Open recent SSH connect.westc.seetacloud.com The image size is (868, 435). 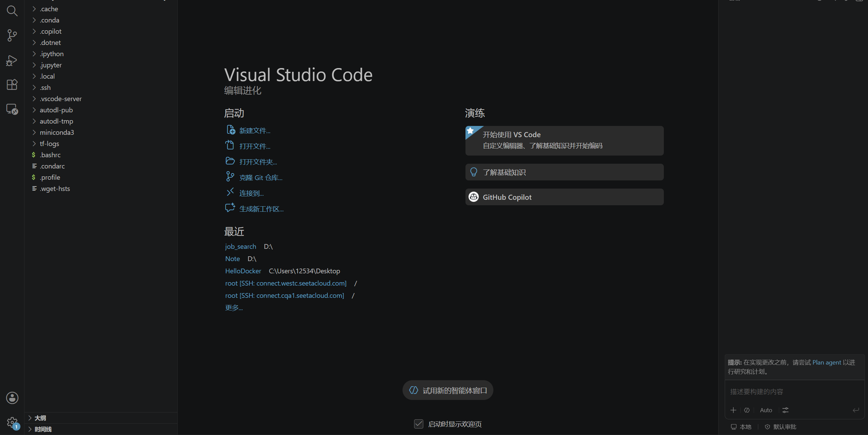[x=286, y=283]
